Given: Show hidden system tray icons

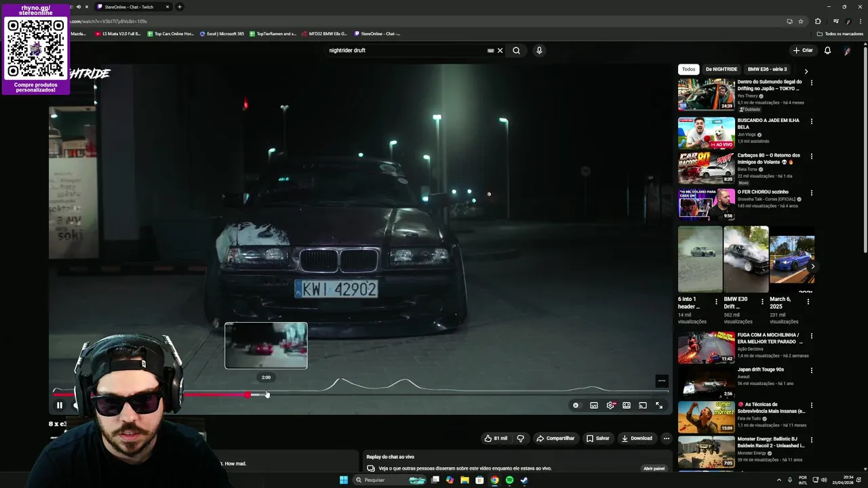Looking at the screenshot, I should [778, 480].
